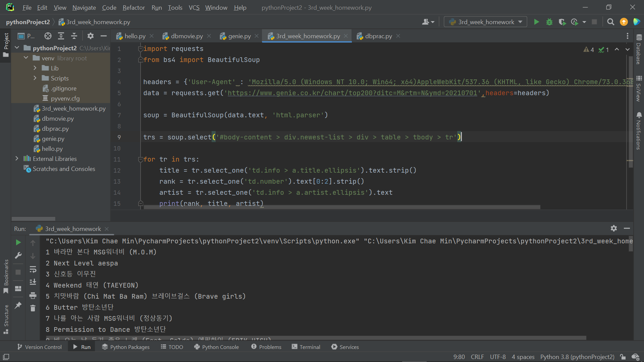
Task: Click the locate target crosshair icon
Action: (x=48, y=36)
